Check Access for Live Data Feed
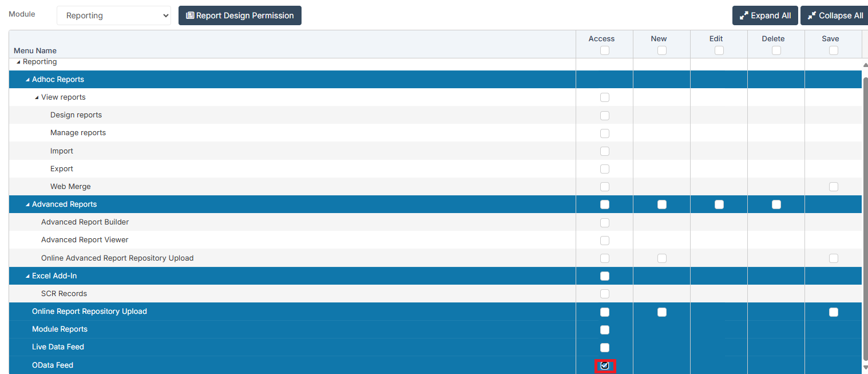 click(x=605, y=348)
